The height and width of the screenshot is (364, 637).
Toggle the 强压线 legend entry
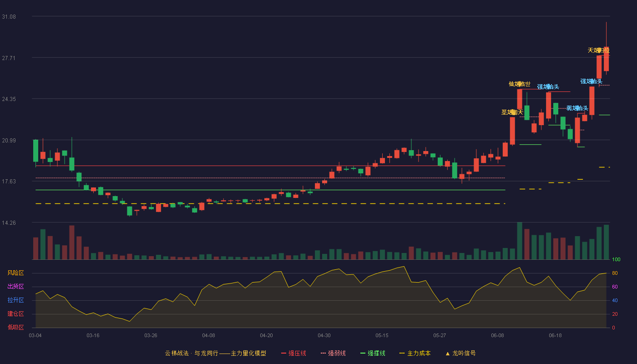[293, 353]
